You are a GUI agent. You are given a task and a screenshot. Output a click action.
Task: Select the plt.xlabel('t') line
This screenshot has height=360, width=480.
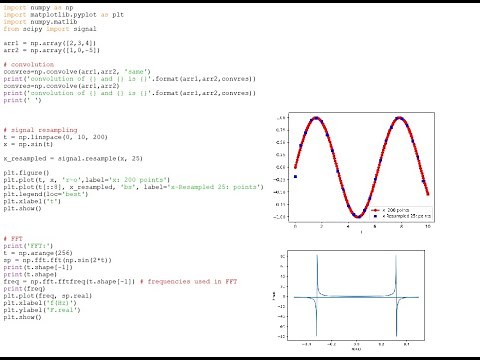(x=32, y=201)
